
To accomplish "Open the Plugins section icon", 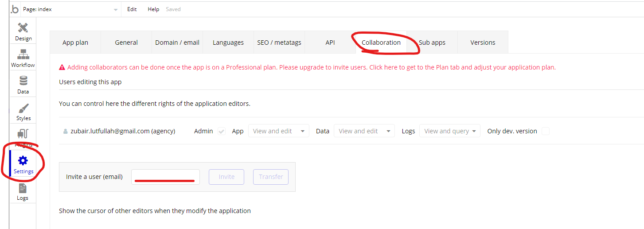I will pos(23,135).
